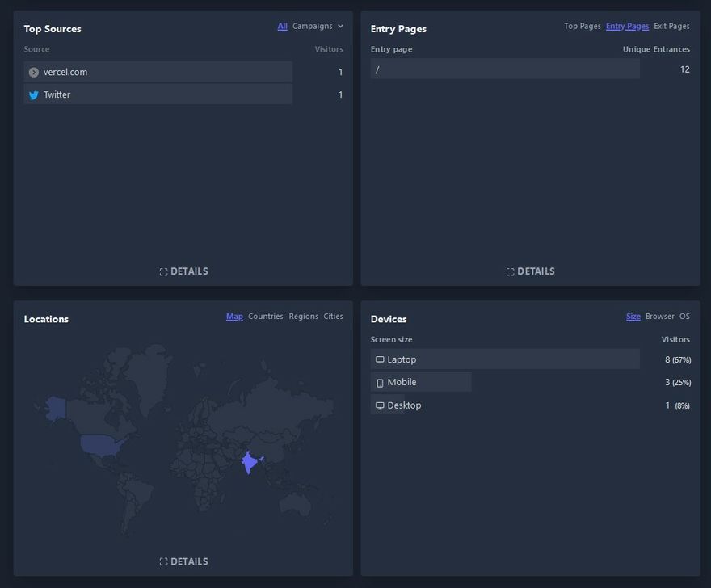Click the Desktop monitor device icon
Screen dimensions: 711x588
tap(380, 405)
